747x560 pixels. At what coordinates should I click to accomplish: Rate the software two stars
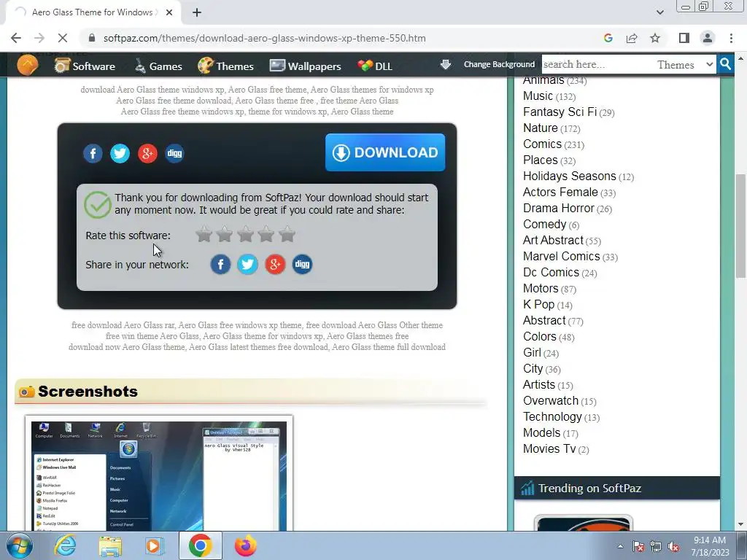(x=225, y=234)
